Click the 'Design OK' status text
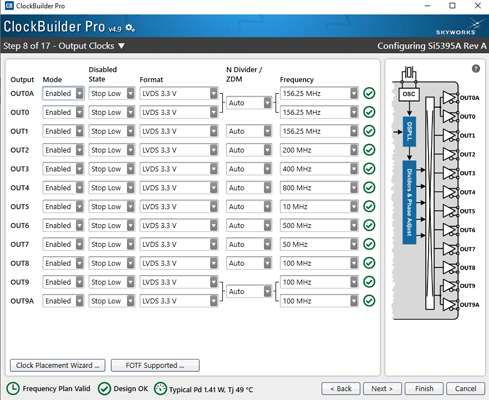489x400 pixels. tap(131, 389)
